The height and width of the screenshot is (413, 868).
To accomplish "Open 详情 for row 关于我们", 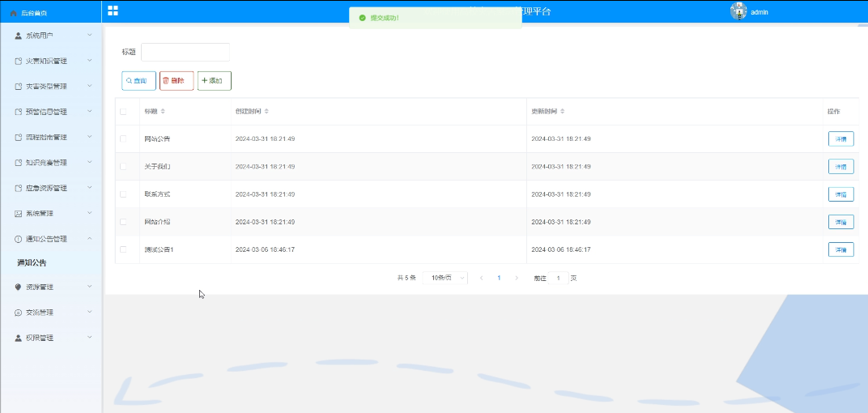I will tap(840, 167).
